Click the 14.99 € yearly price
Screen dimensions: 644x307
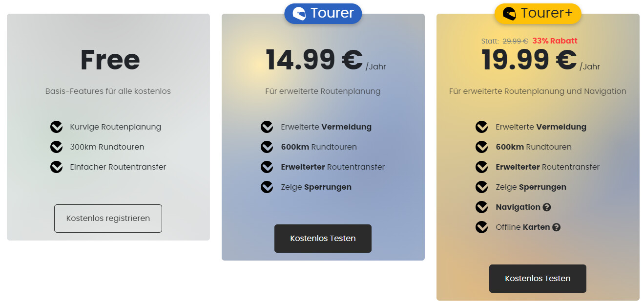[x=314, y=60]
